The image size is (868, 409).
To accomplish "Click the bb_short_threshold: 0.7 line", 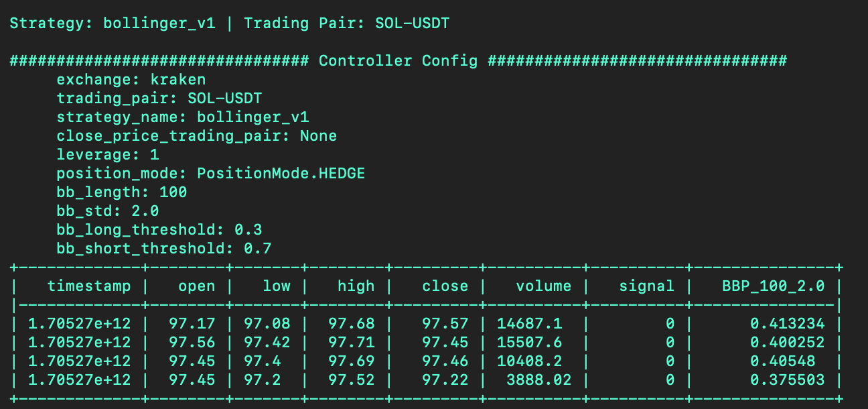I will point(163,249).
